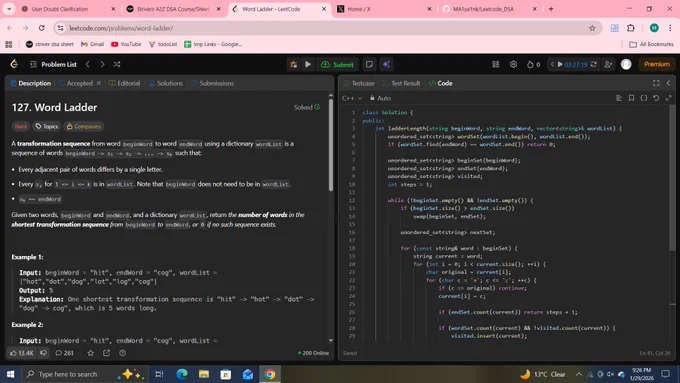The width and height of the screenshot is (680, 383).
Task: Select the Code tab
Action: click(441, 83)
